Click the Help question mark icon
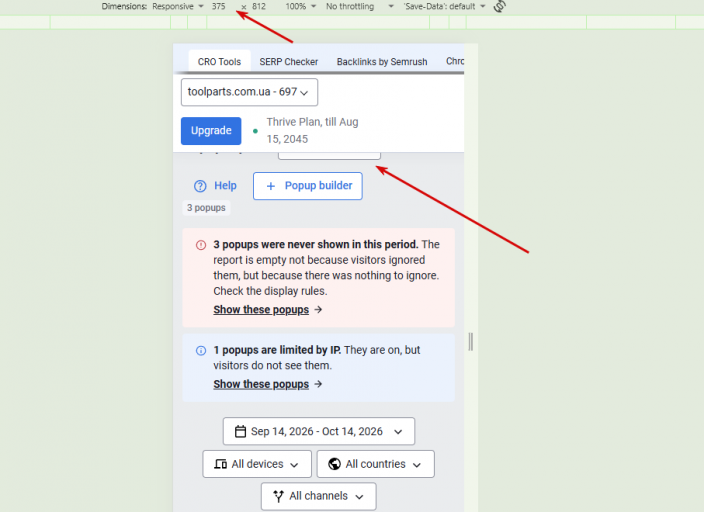 tap(200, 186)
